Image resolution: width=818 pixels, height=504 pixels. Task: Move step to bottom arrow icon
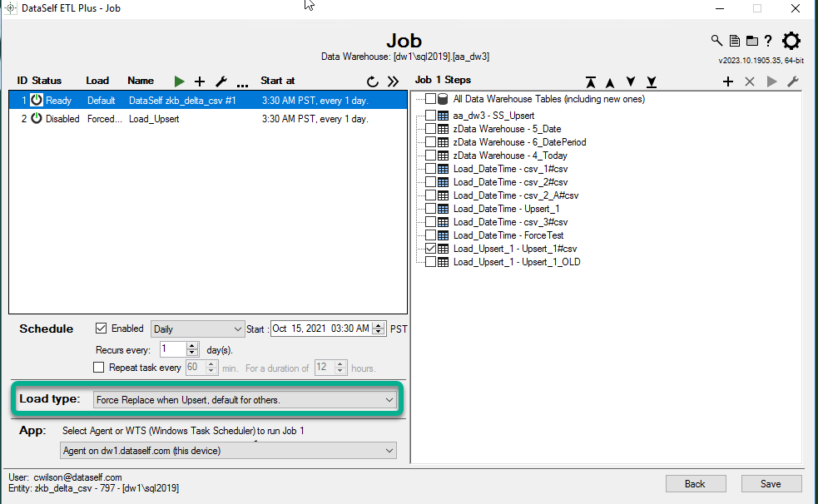click(652, 82)
